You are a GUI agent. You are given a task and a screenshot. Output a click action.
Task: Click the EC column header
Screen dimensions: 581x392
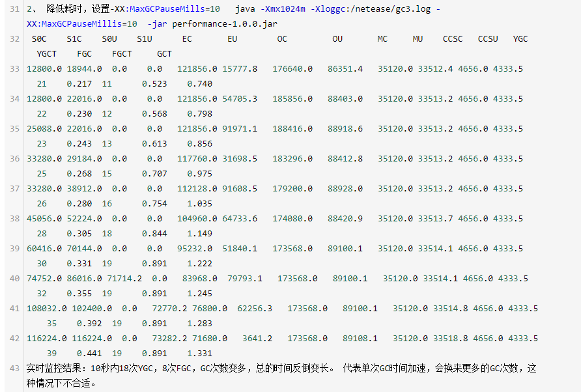[187, 39]
